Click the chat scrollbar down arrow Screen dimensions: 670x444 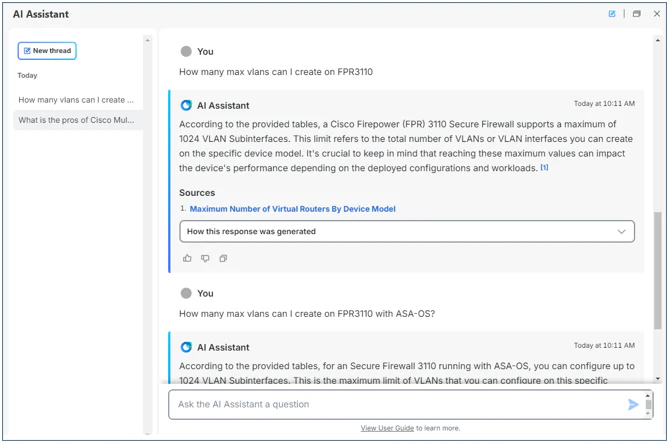(x=658, y=379)
